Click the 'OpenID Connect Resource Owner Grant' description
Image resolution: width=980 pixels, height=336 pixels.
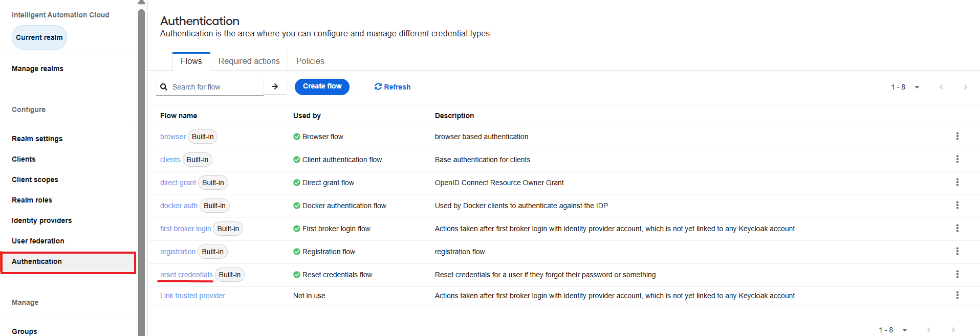click(x=499, y=183)
